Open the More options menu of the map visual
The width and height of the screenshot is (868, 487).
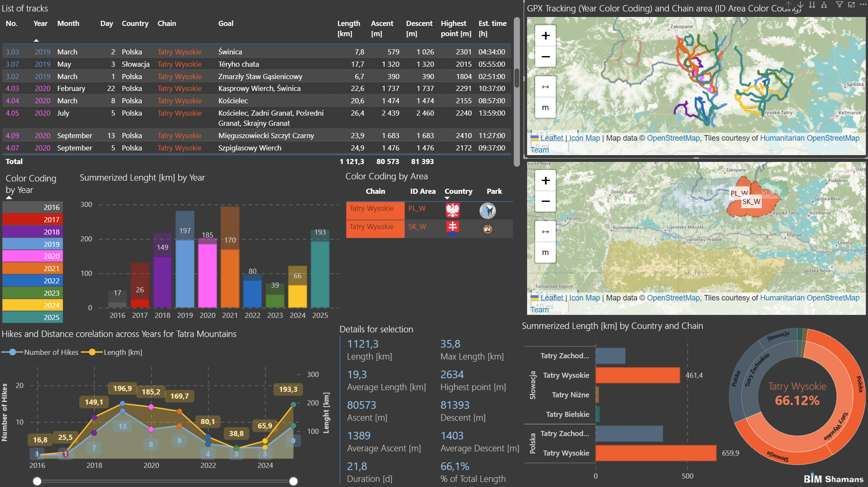point(863,5)
